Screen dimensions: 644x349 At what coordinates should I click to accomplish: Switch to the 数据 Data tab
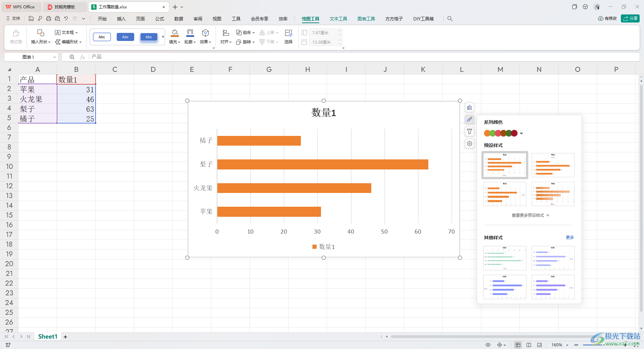click(179, 19)
